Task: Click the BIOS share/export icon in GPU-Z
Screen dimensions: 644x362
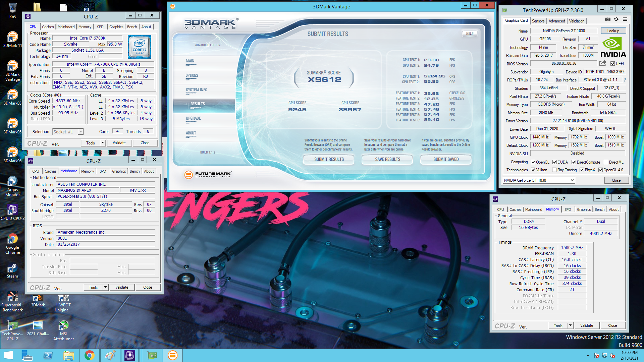Action: (x=603, y=63)
